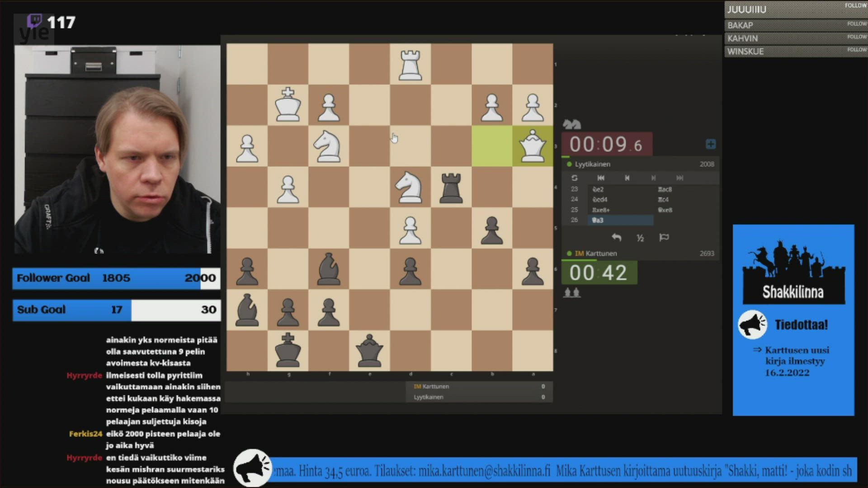Image resolution: width=868 pixels, height=488 pixels.
Task: Select move Rc4 in move list
Action: [x=663, y=199]
